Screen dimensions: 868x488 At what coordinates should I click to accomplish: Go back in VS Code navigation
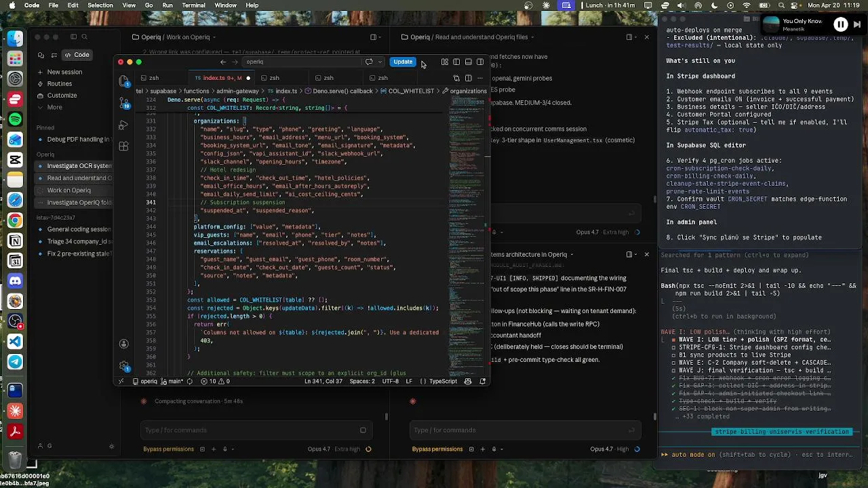pyautogui.click(x=223, y=62)
